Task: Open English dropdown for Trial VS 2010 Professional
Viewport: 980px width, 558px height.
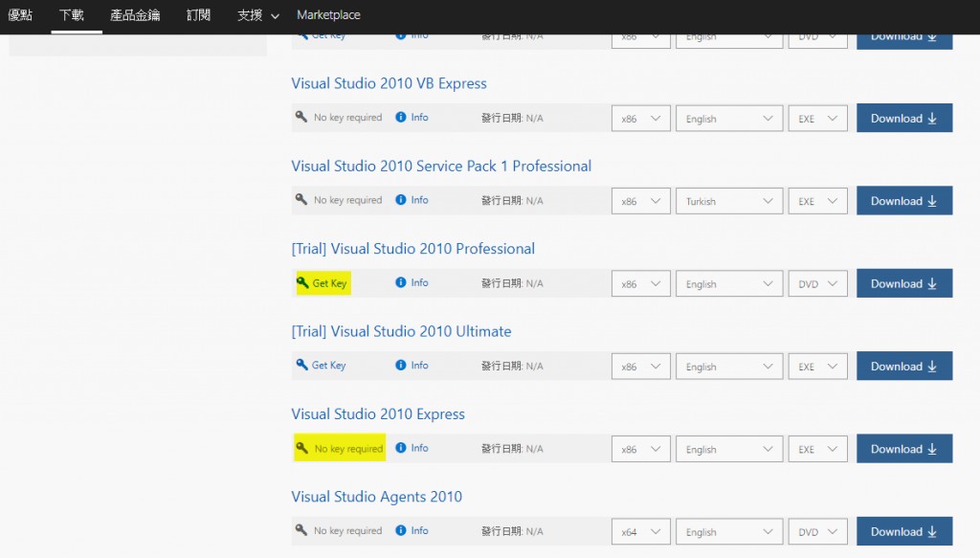Action: point(728,283)
